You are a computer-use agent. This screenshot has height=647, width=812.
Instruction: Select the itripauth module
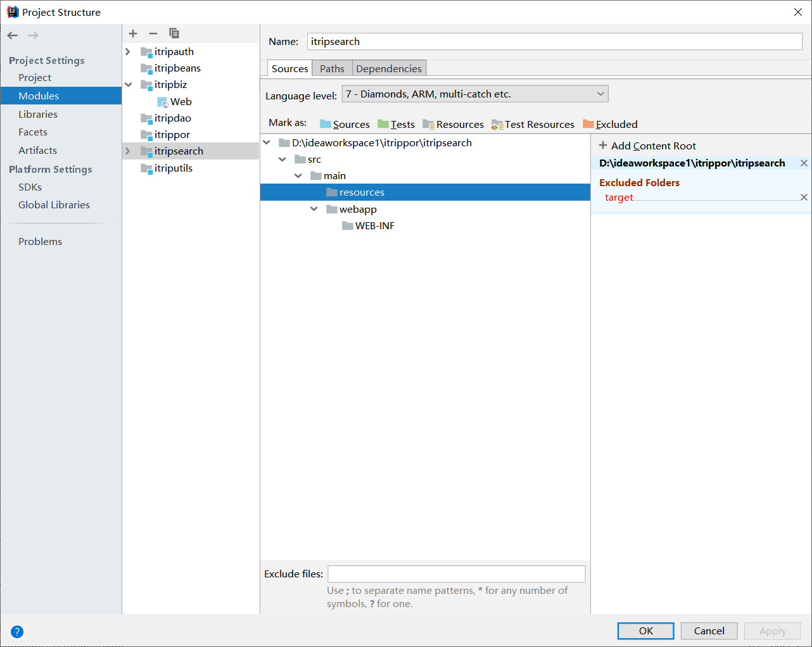click(174, 52)
